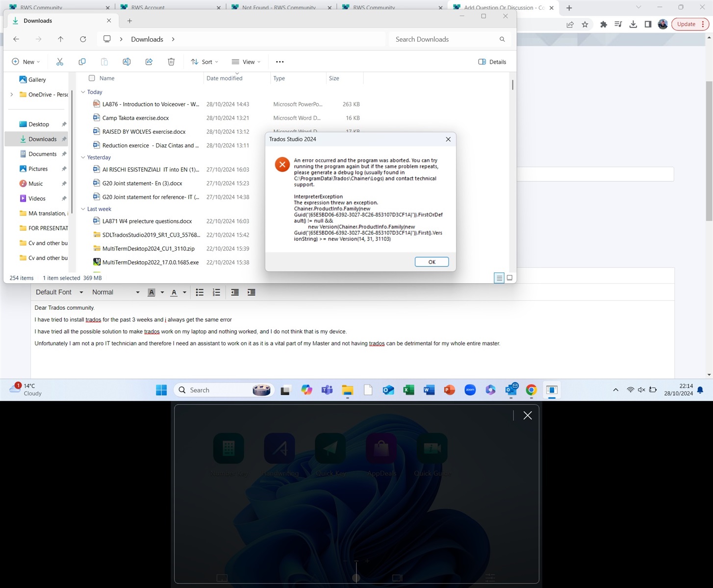The image size is (713, 588).
Task: Click the Update button in the browser
Action: (x=686, y=24)
